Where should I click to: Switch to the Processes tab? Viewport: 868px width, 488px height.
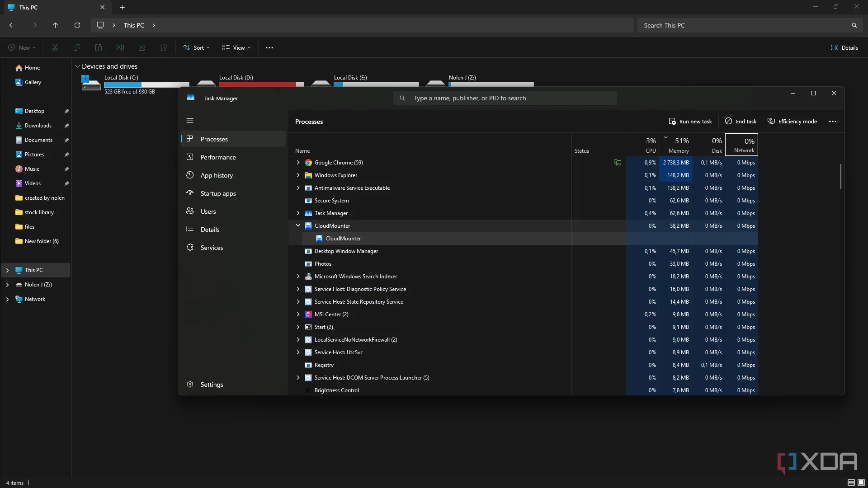point(233,139)
